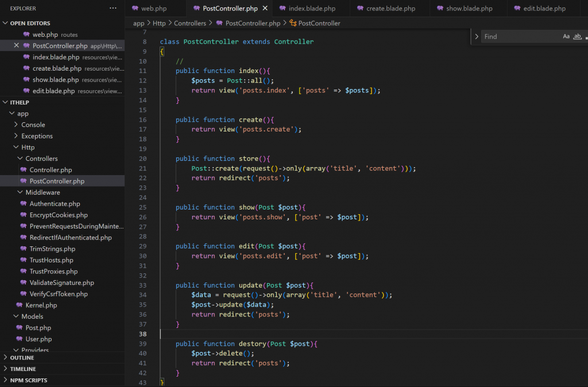Close the PostController.php tab

pyautogui.click(x=265, y=8)
